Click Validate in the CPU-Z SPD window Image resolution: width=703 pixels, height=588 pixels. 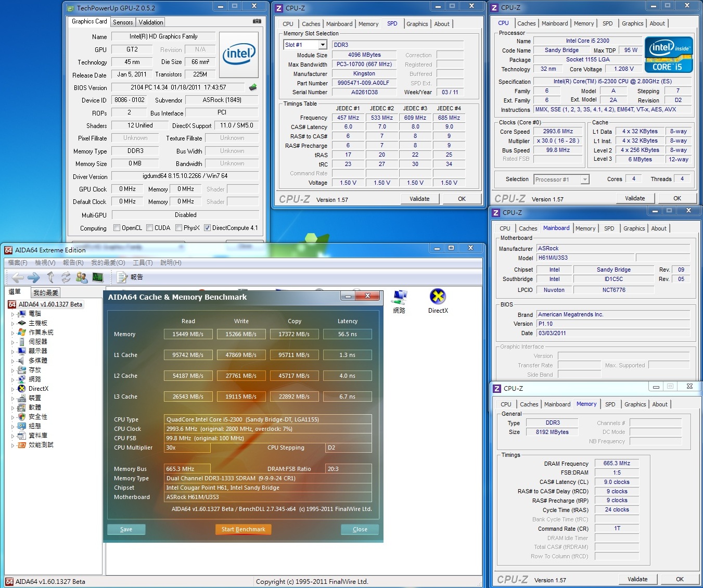tap(420, 199)
